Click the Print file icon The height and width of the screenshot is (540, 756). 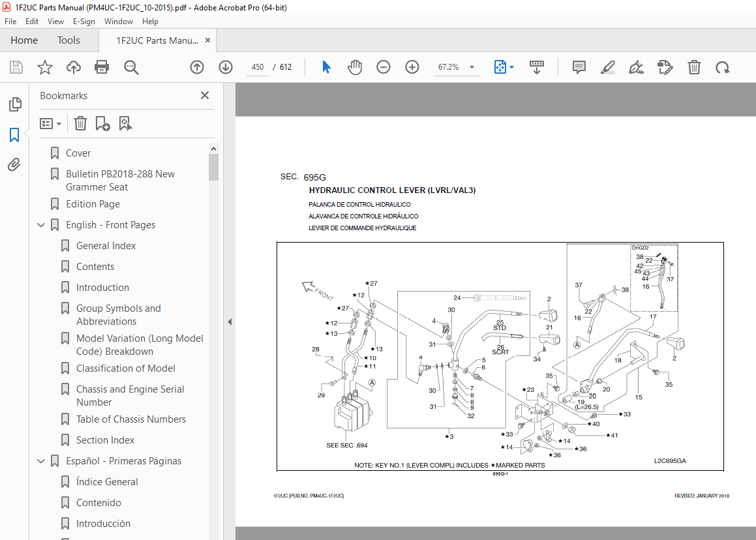pyautogui.click(x=102, y=67)
